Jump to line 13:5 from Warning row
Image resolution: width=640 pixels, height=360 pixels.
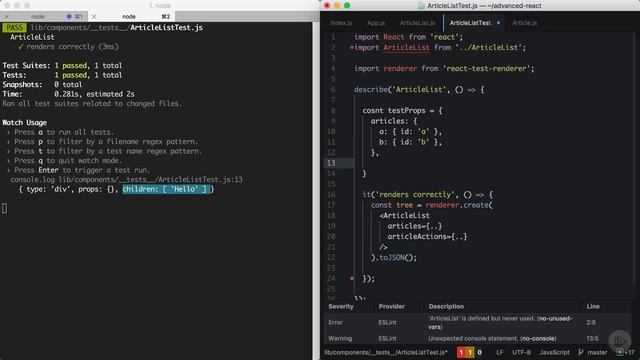pyautogui.click(x=592, y=338)
